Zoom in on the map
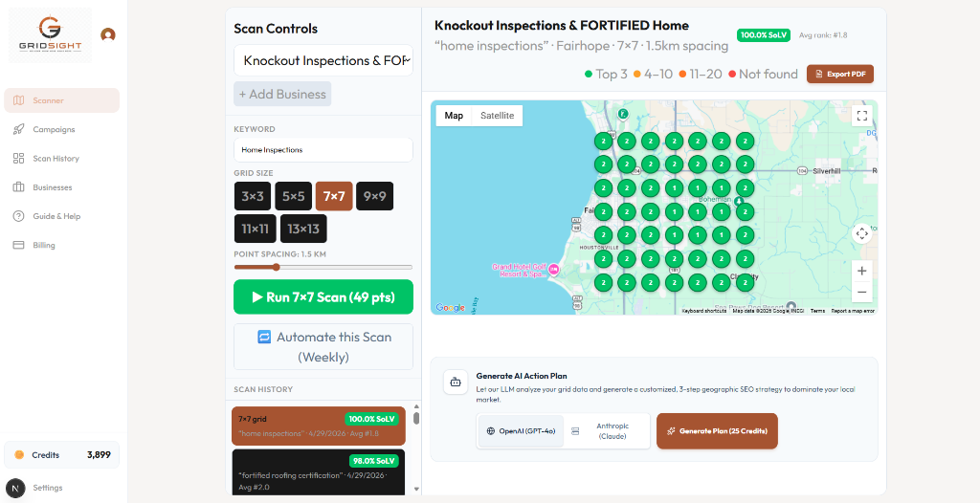This screenshot has height=503, width=980. pyautogui.click(x=862, y=271)
